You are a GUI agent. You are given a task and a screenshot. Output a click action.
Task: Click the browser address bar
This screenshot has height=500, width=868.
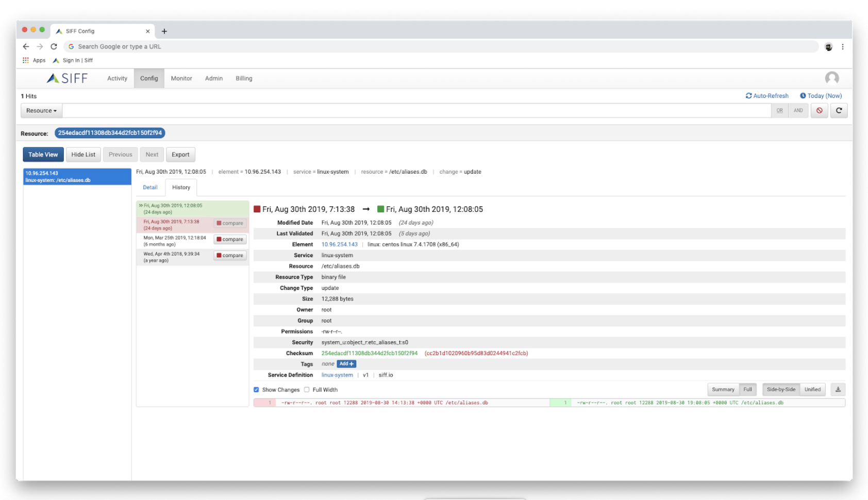[441, 46]
